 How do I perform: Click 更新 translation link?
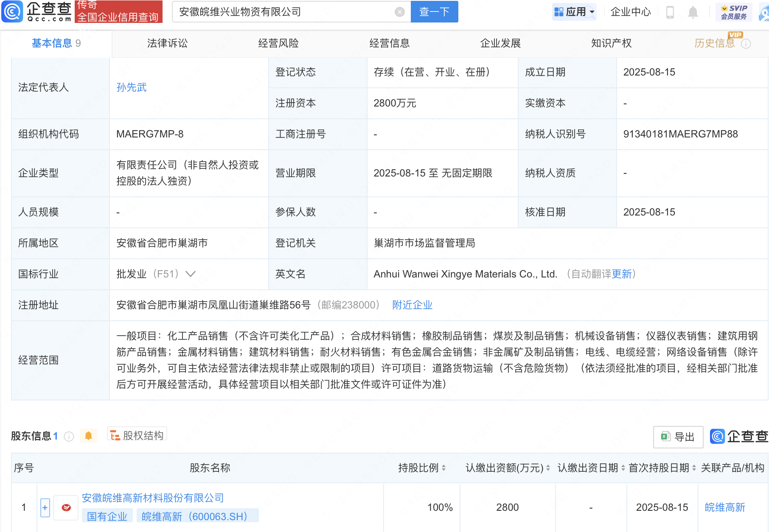click(x=622, y=274)
